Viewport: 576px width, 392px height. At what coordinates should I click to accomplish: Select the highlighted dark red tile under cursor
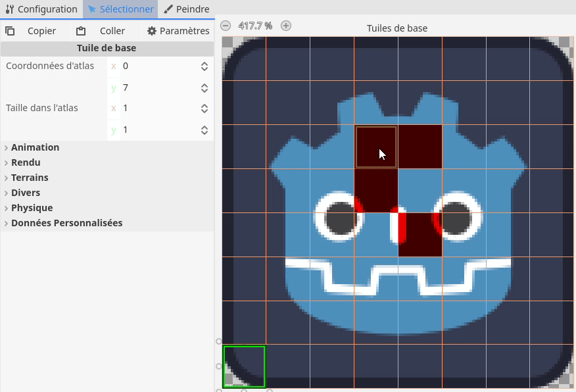(x=376, y=147)
